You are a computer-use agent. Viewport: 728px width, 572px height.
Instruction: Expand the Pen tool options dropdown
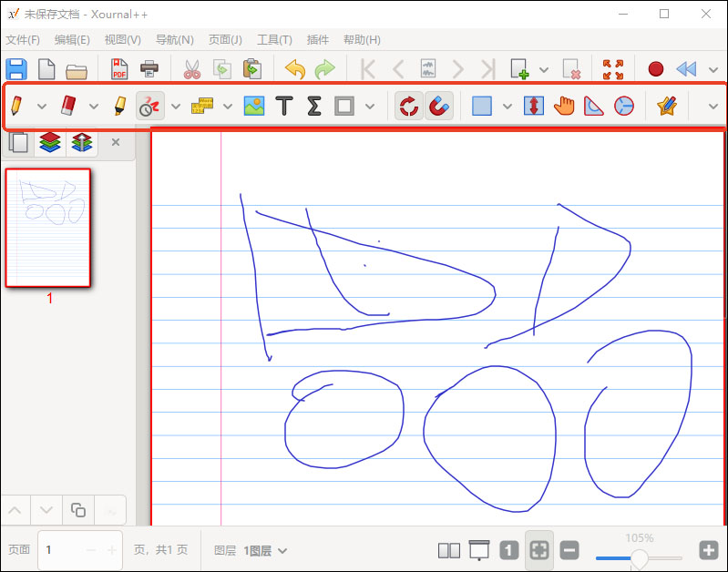coord(42,107)
